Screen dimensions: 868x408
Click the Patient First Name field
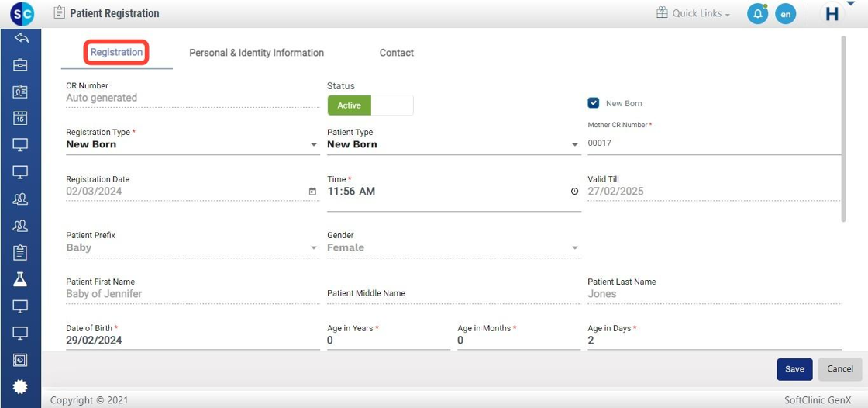click(x=193, y=294)
